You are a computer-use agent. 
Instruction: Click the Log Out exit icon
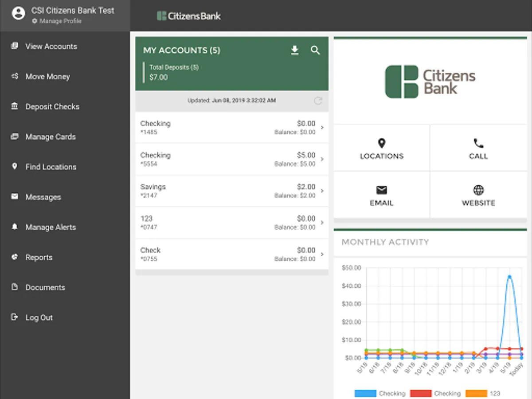15,317
